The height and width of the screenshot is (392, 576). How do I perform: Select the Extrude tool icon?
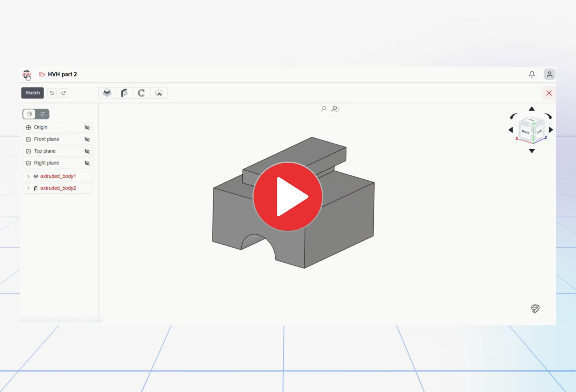tap(107, 93)
